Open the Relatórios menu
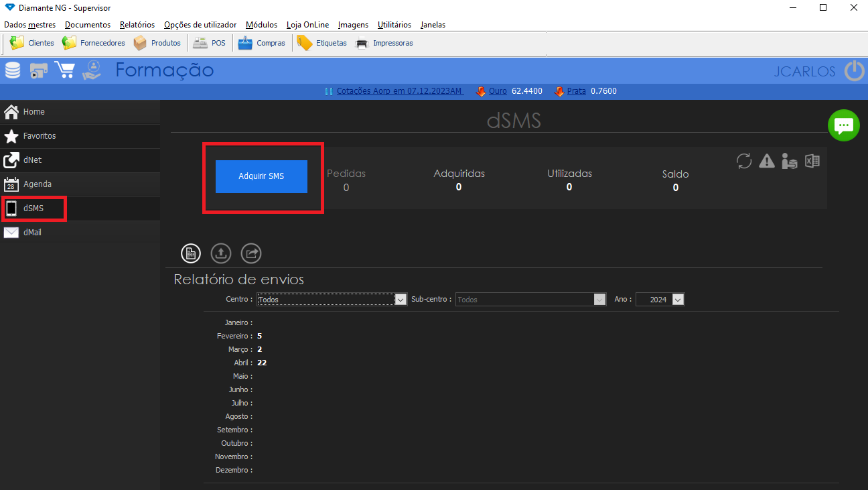This screenshot has height=490, width=868. pos(137,25)
